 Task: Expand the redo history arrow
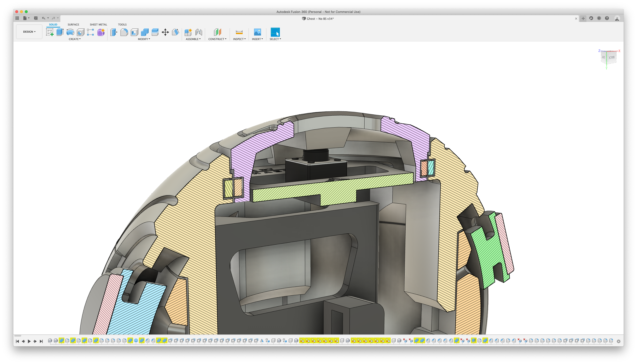point(58,18)
